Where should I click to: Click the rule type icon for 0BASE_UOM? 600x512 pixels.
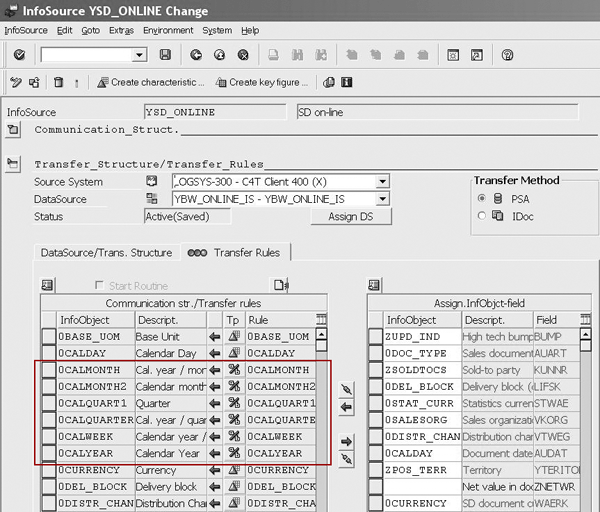click(x=234, y=336)
